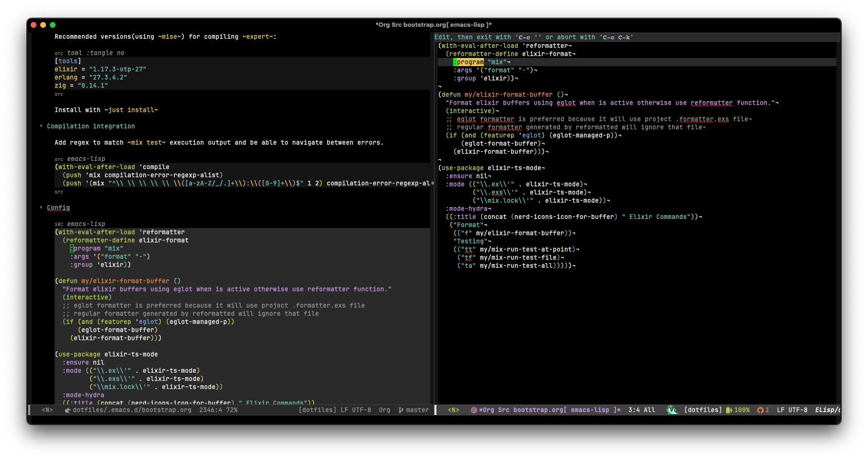Click position 3:4 All in right modeline
868x460 pixels.
pos(641,410)
